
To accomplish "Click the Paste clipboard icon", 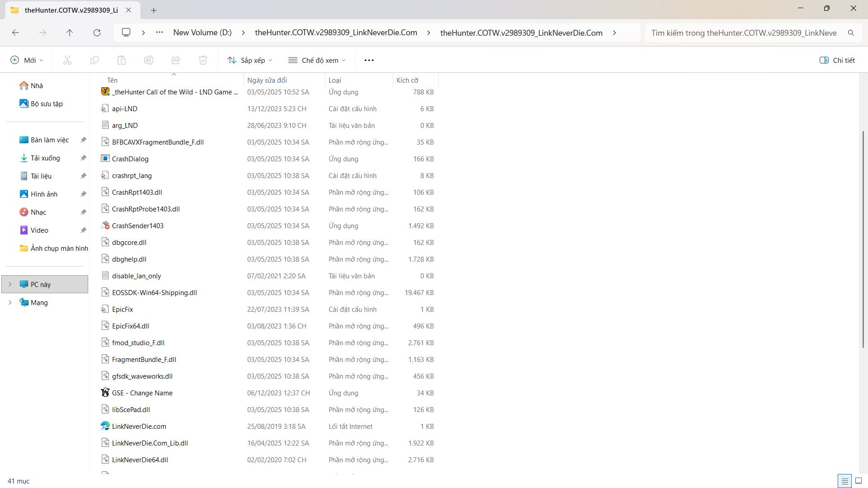I will pyautogui.click(x=122, y=60).
